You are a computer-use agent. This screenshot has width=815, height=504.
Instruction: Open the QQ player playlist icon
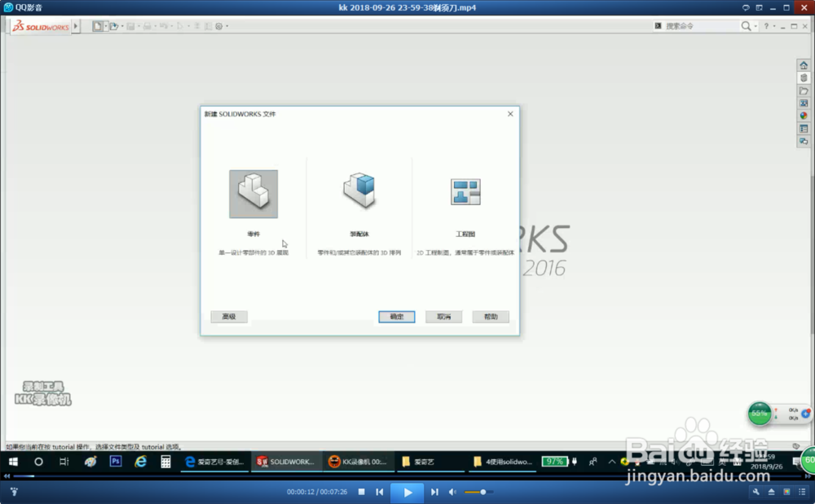[802, 492]
